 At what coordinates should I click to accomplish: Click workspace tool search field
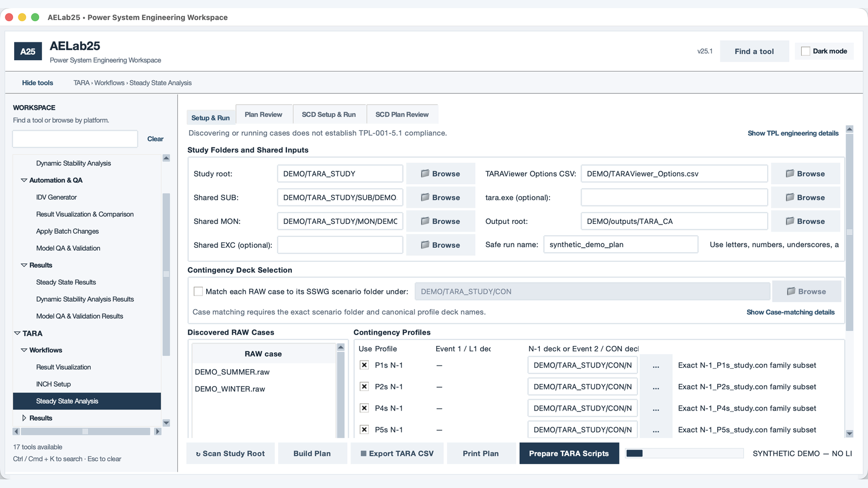coord(75,139)
